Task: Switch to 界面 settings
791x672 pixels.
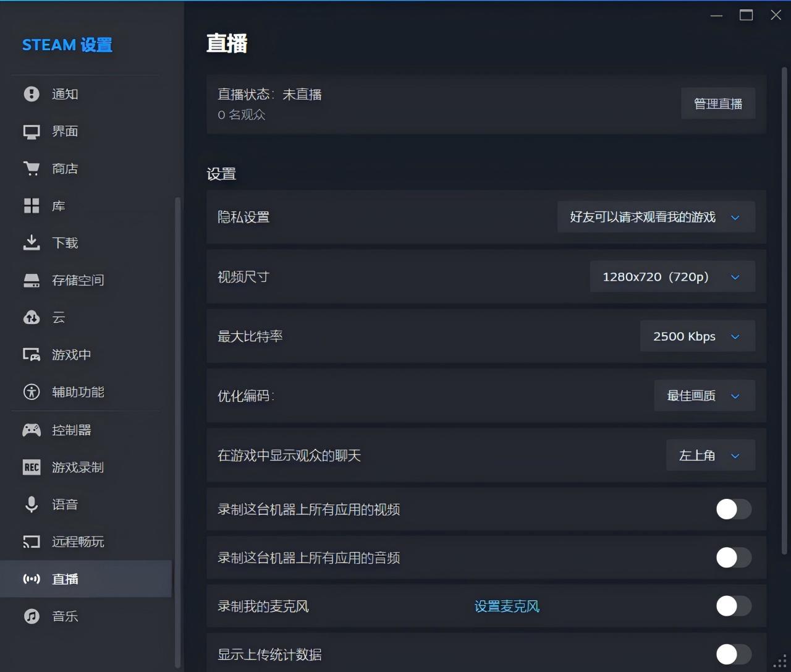Action: (86, 131)
